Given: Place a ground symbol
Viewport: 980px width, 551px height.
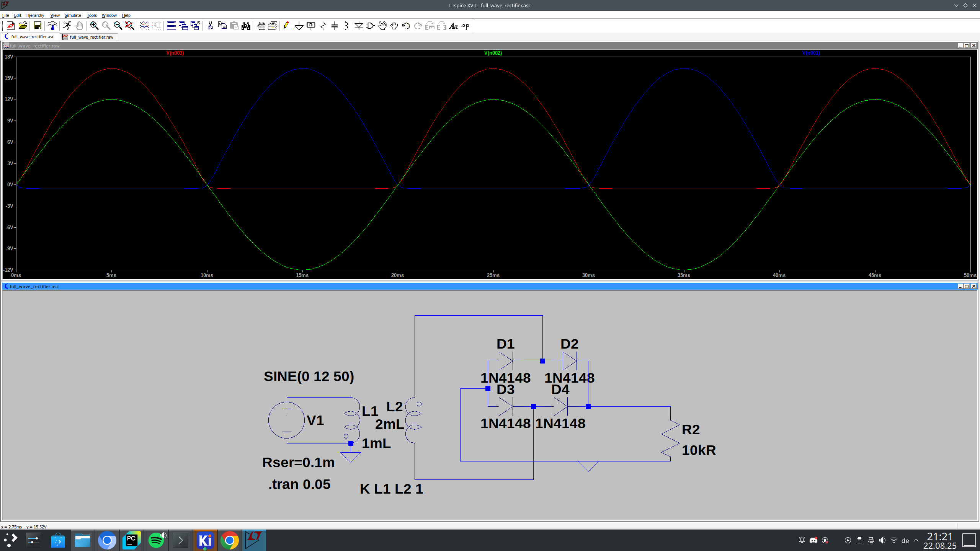Looking at the screenshot, I should [299, 26].
